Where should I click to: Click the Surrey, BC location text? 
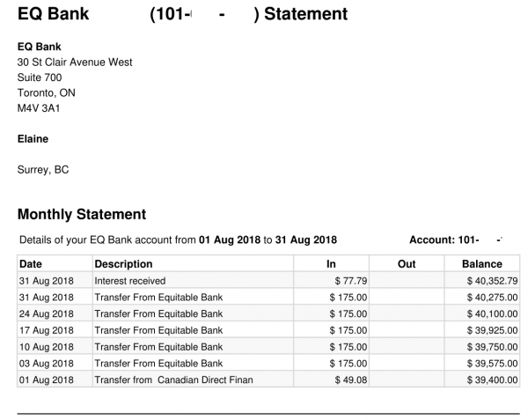click(x=43, y=170)
